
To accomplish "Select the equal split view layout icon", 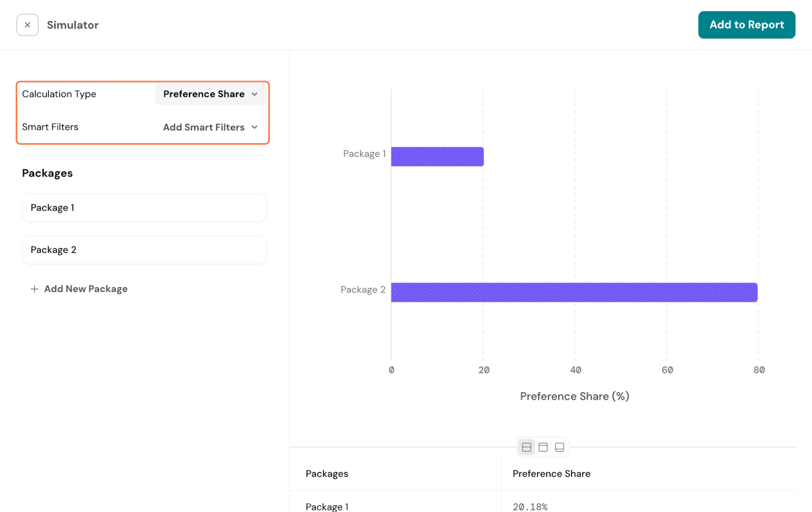I will tap(527, 447).
